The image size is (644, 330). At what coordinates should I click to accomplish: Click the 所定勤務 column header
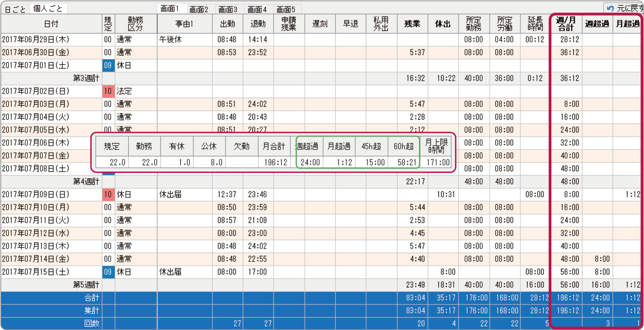coord(474,24)
